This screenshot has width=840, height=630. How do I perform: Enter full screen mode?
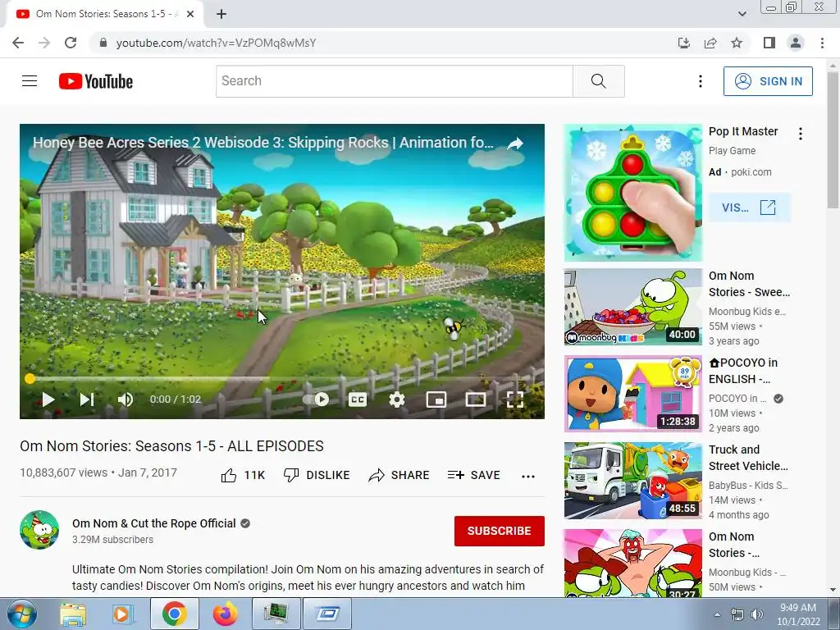click(515, 399)
